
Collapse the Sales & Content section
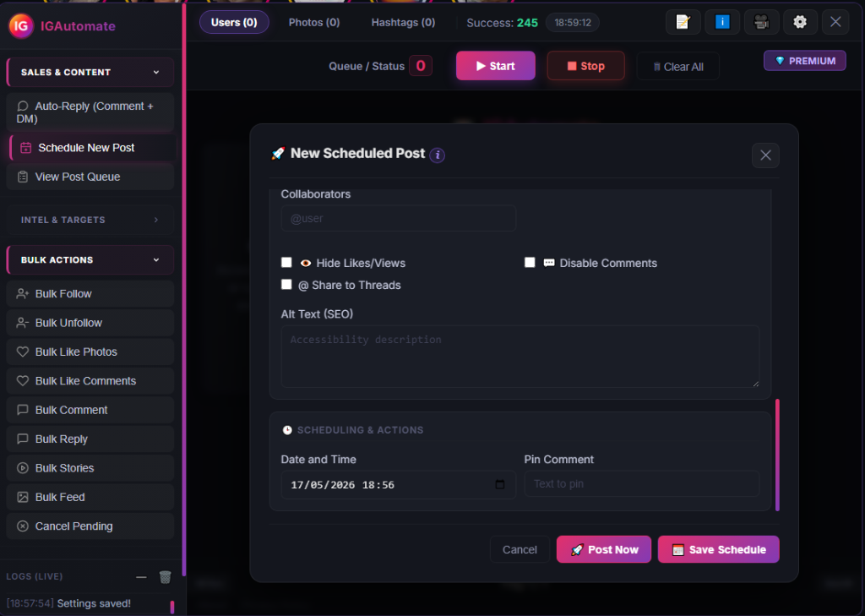click(90, 73)
